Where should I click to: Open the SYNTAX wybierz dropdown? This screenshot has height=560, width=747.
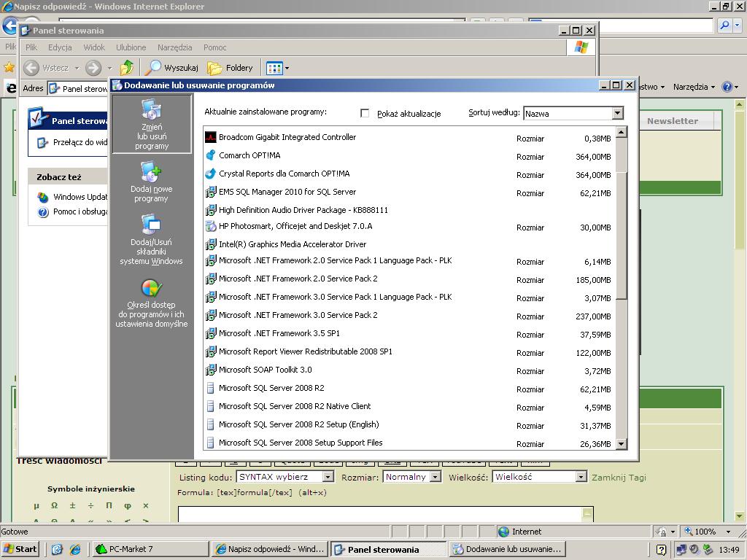328,477
